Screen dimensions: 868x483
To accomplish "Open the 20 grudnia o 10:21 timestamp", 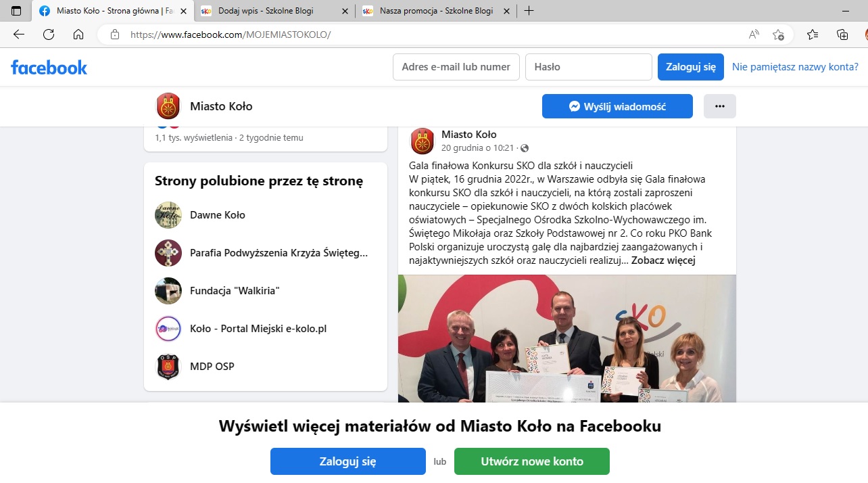I will point(478,148).
